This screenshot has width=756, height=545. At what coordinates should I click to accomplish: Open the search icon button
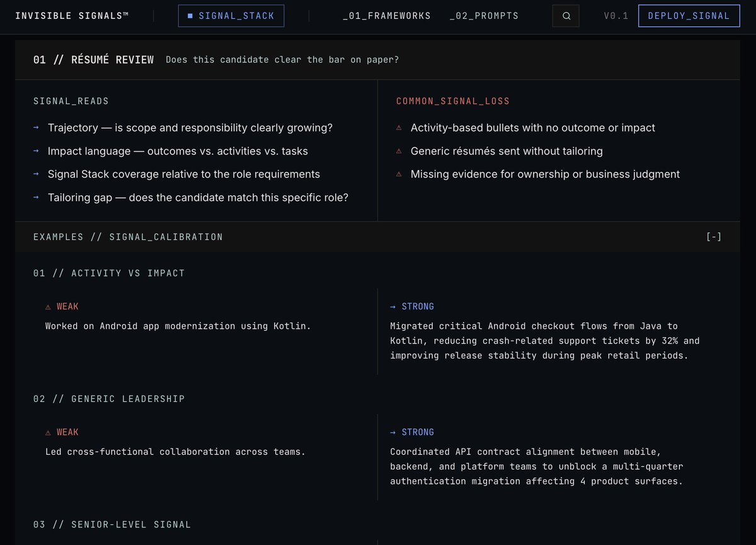pos(566,16)
